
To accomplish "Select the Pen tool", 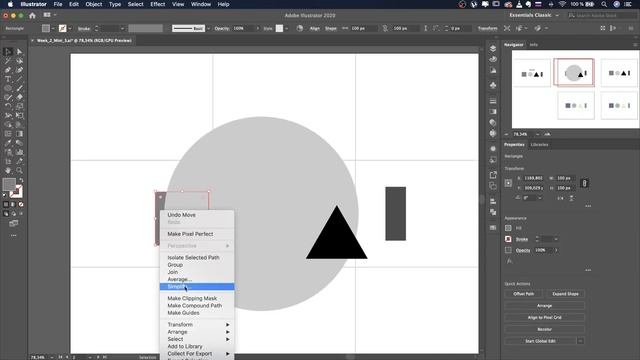I will point(8,70).
